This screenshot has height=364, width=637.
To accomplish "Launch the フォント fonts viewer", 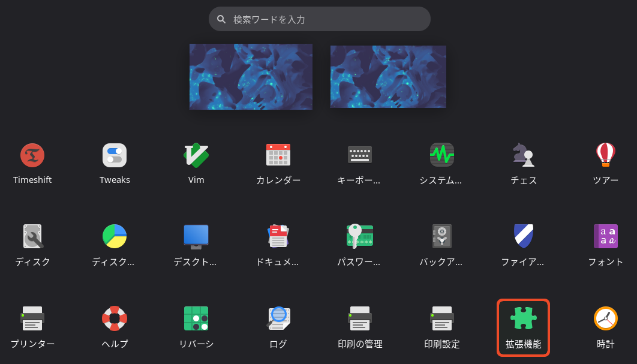I will (x=606, y=236).
